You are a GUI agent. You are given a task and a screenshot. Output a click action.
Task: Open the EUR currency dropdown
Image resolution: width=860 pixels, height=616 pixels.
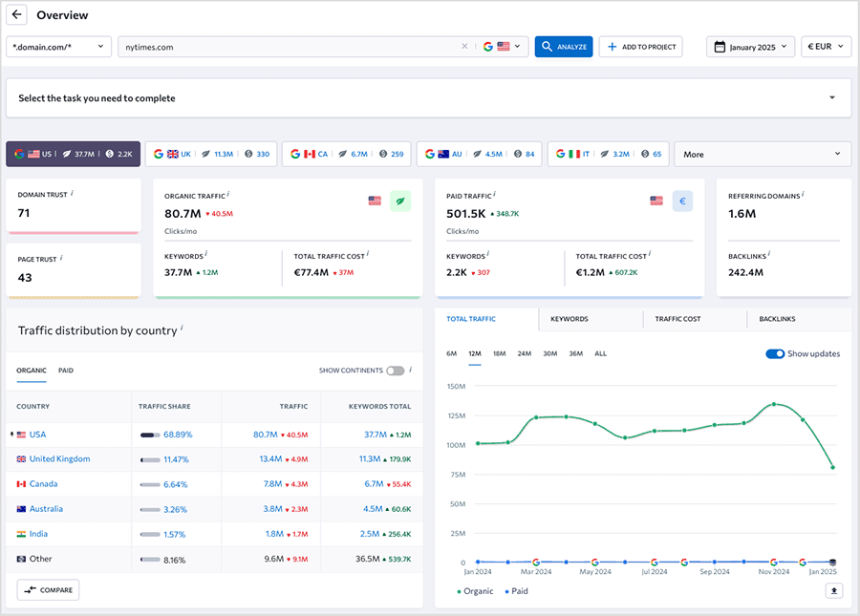coord(826,47)
